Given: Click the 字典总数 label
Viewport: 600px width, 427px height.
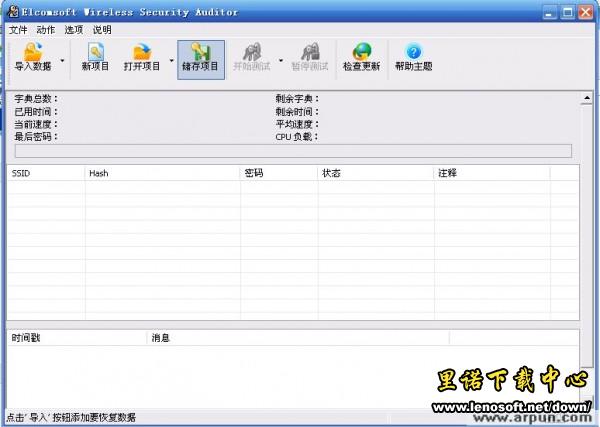Looking at the screenshot, I should point(36,99).
